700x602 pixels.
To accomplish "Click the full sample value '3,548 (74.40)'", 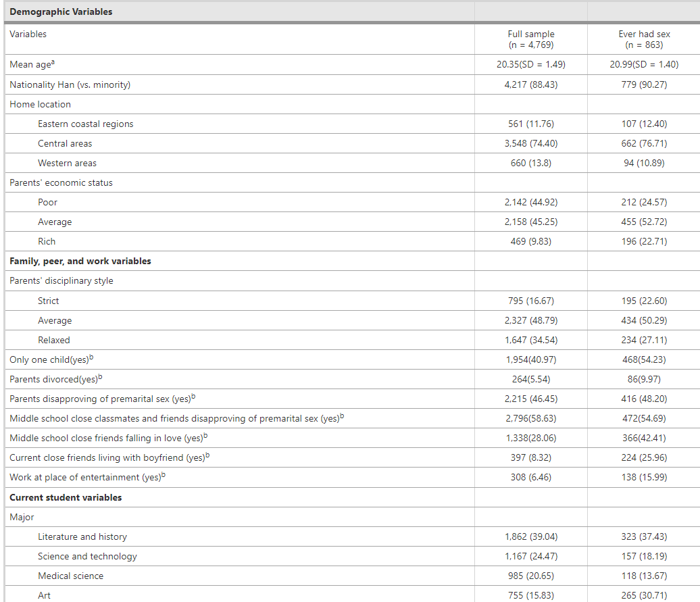I will (x=530, y=143).
